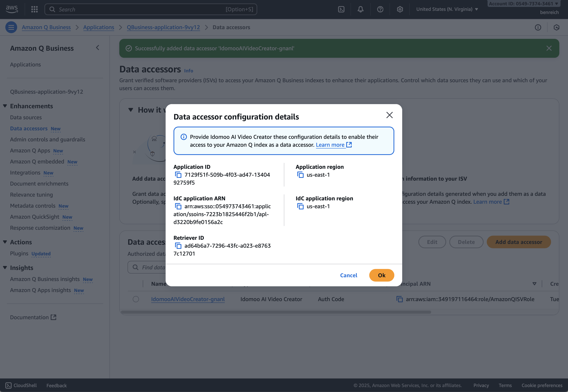Copy the Application region value
568x392 pixels.
point(300,175)
